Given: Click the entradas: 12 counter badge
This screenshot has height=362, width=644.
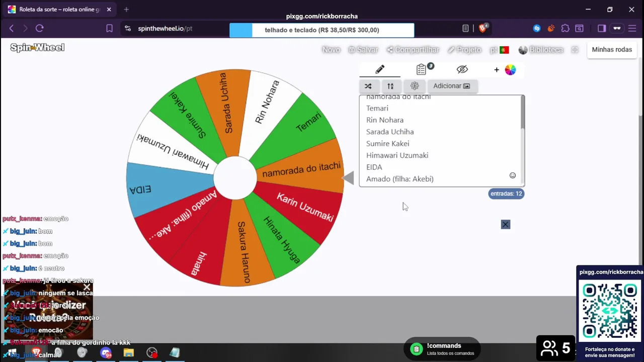Looking at the screenshot, I should (x=506, y=194).
